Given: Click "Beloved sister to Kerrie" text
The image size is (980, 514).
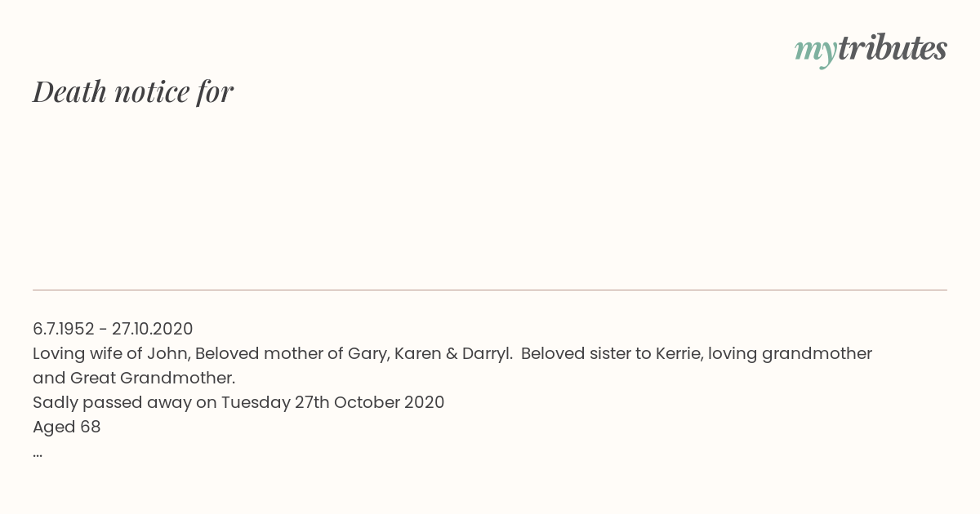Looking at the screenshot, I should point(612,353).
